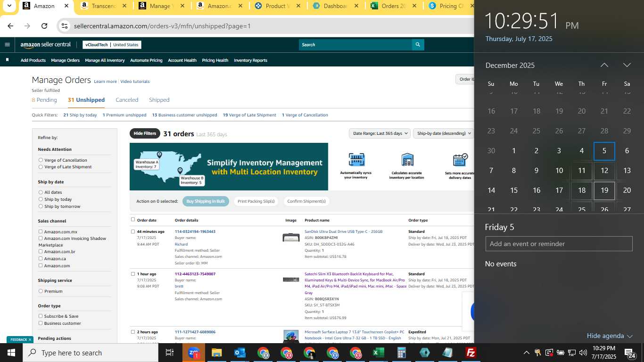Open the Account Health menu item
The height and width of the screenshot is (362, 644).
(x=182, y=60)
